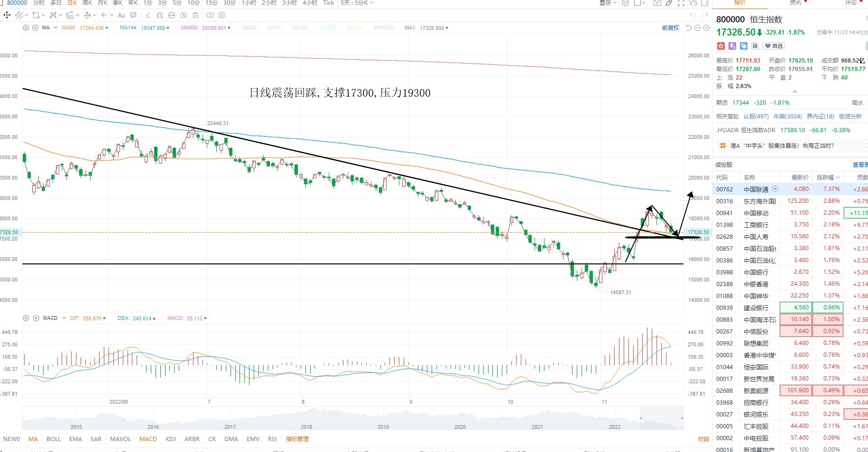Click the text annotation Aa tool
The width and height of the screenshot is (868, 452).
tap(121, 15)
